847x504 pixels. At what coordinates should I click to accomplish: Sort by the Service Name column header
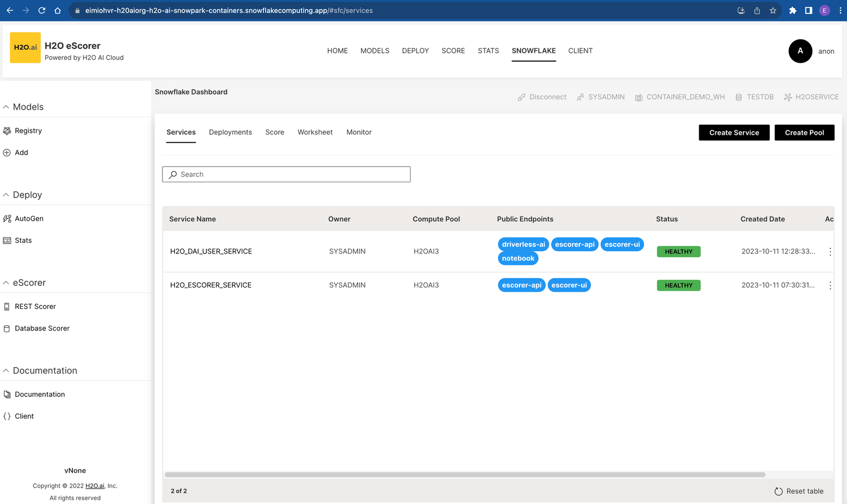[192, 219]
